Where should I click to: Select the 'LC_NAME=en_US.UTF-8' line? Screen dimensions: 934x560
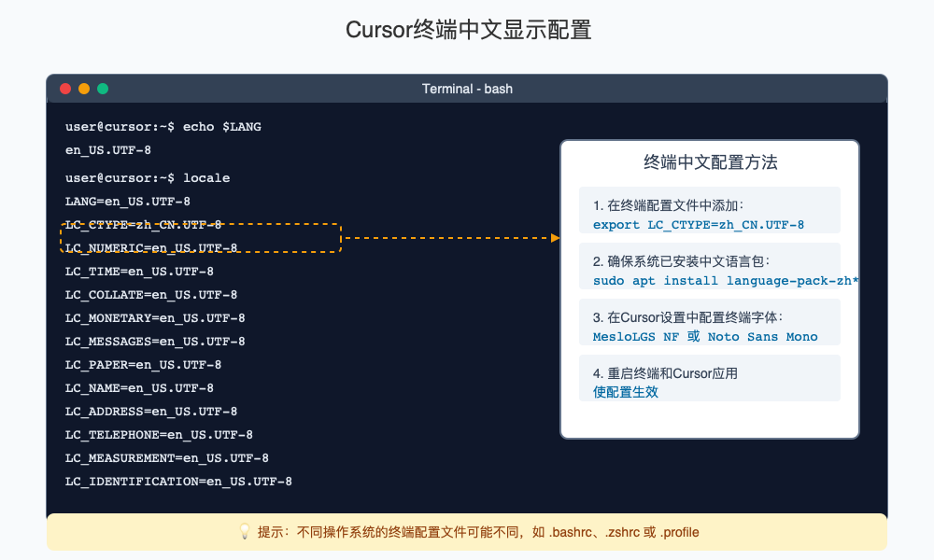click(139, 388)
